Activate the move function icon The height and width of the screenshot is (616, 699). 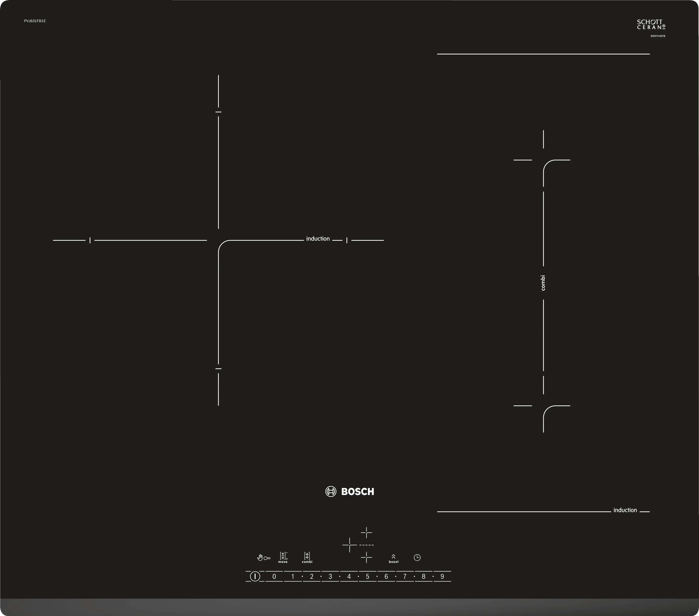tap(283, 557)
